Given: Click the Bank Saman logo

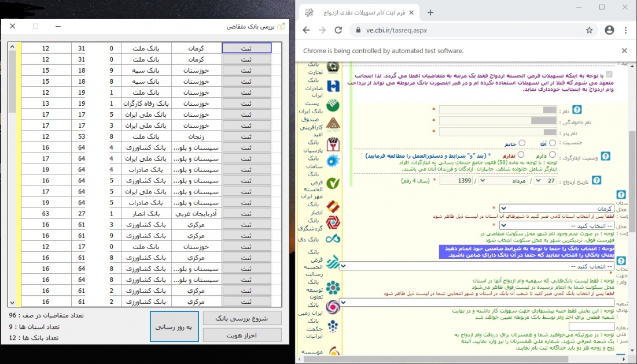Looking at the screenshot, I should click(333, 162).
